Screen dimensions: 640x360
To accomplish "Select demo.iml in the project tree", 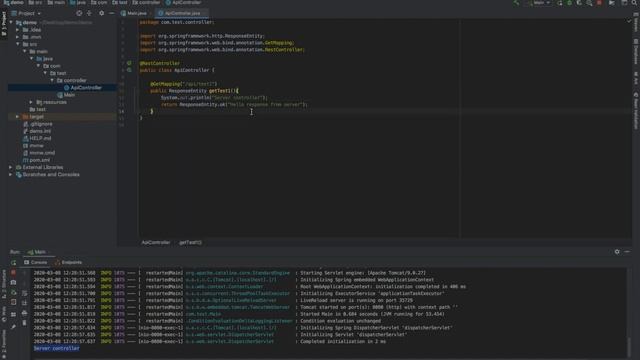I will [37, 131].
